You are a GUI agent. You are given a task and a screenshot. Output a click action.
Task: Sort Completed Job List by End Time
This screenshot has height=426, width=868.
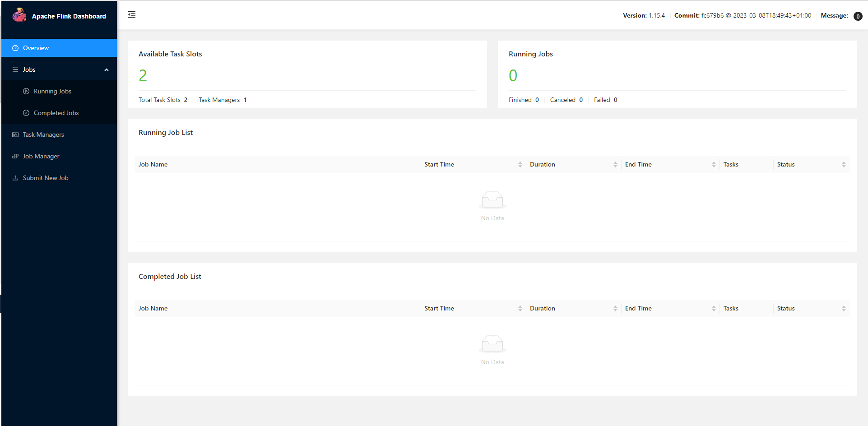(x=714, y=309)
